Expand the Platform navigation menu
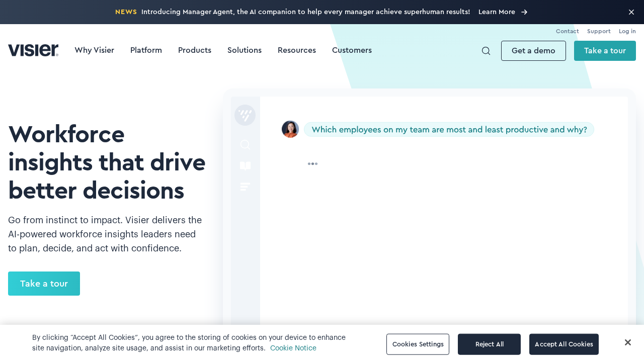644x362 pixels. click(x=146, y=50)
